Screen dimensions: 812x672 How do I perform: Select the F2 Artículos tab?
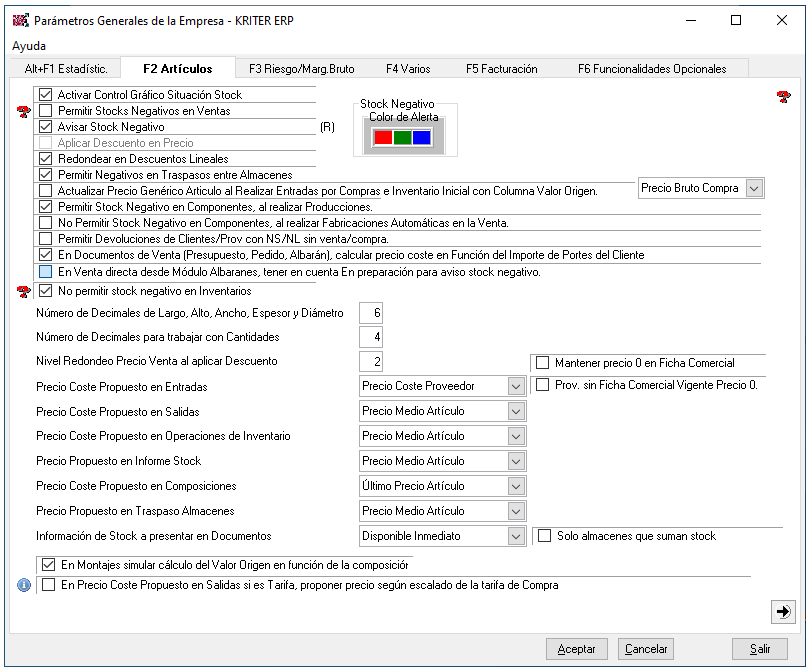tap(178, 68)
